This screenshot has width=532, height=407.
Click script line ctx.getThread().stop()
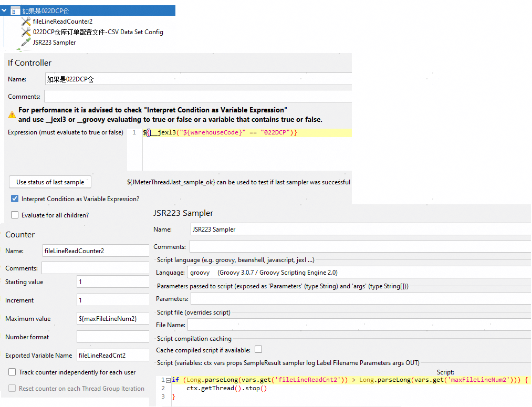click(x=227, y=388)
